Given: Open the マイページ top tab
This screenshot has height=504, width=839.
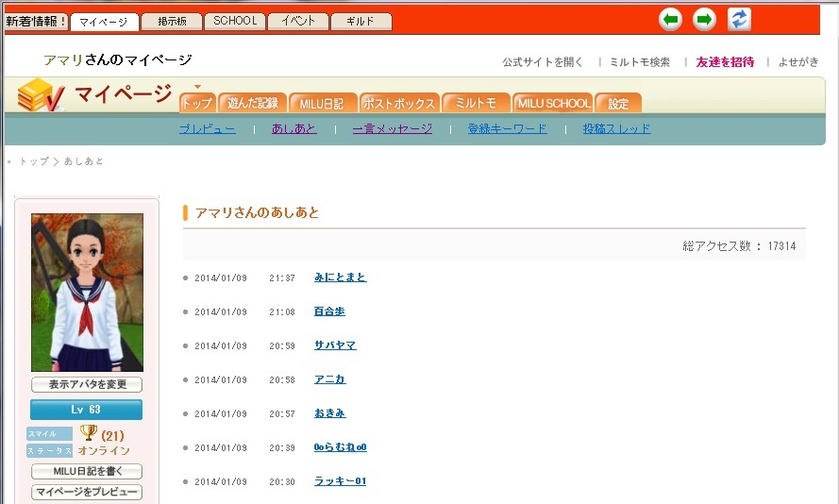Looking at the screenshot, I should (104, 21).
